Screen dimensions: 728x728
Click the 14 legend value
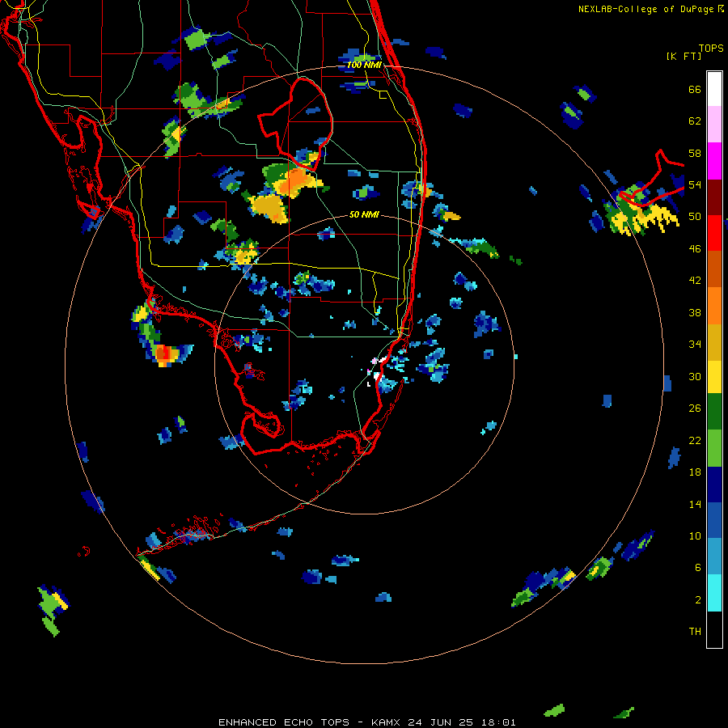[x=695, y=504]
